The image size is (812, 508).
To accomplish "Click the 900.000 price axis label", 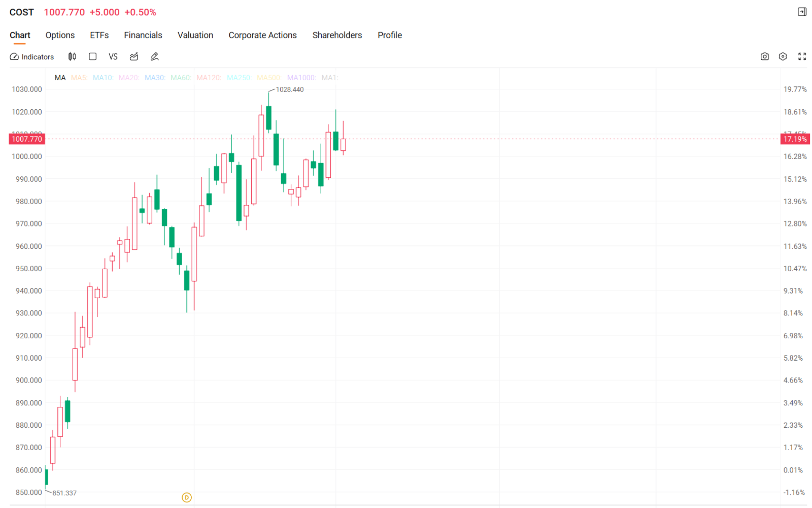I will (x=29, y=380).
